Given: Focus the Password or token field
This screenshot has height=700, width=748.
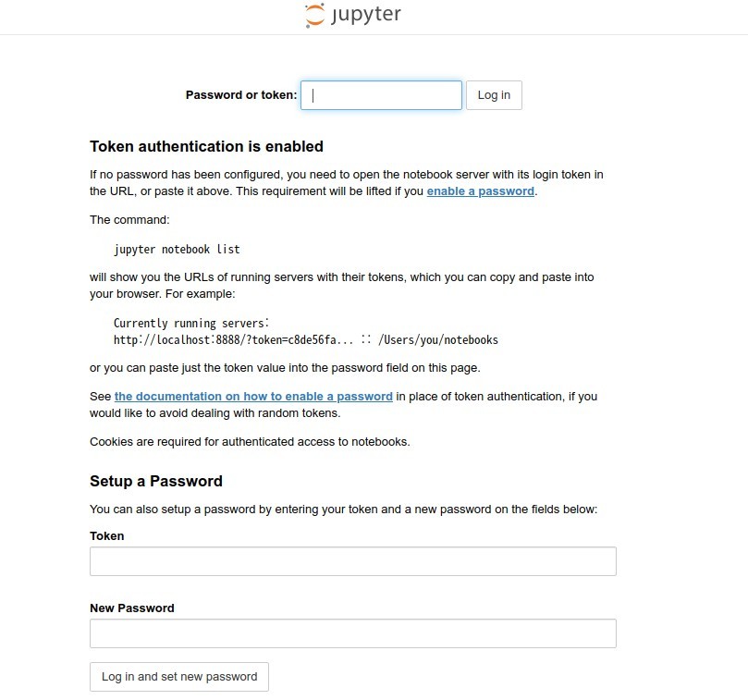Looking at the screenshot, I should [381, 95].
